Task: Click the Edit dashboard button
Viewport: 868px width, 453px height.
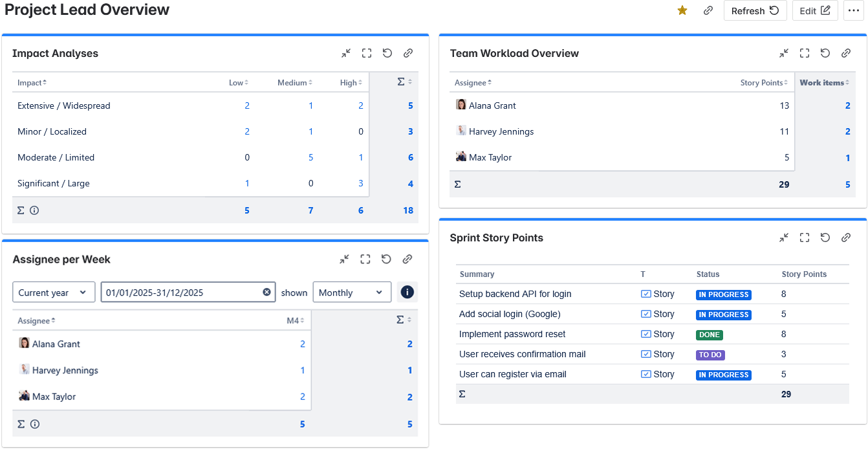Action: click(814, 10)
